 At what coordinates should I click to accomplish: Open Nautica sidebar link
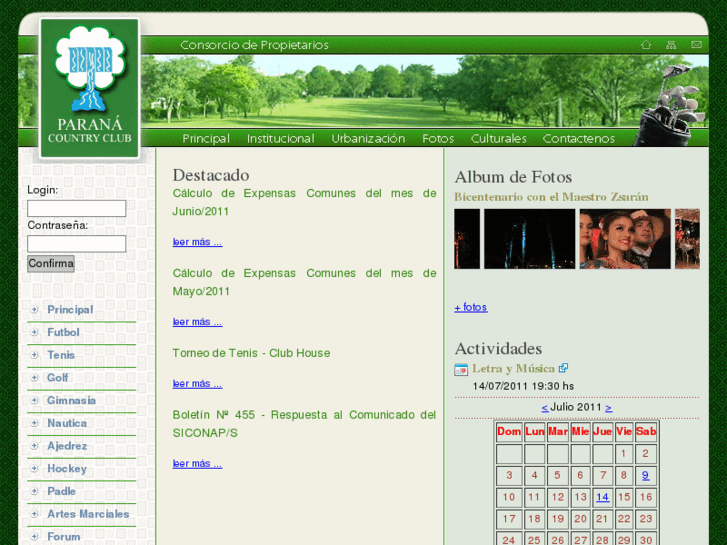click(67, 423)
